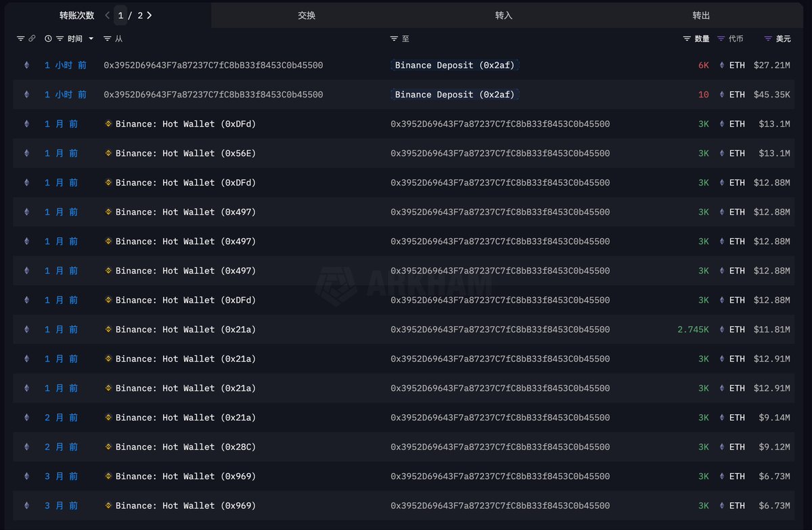812x530 pixels.
Task: Open sender address 0x3952D6...45500 in the 6K row
Action: tap(213, 65)
